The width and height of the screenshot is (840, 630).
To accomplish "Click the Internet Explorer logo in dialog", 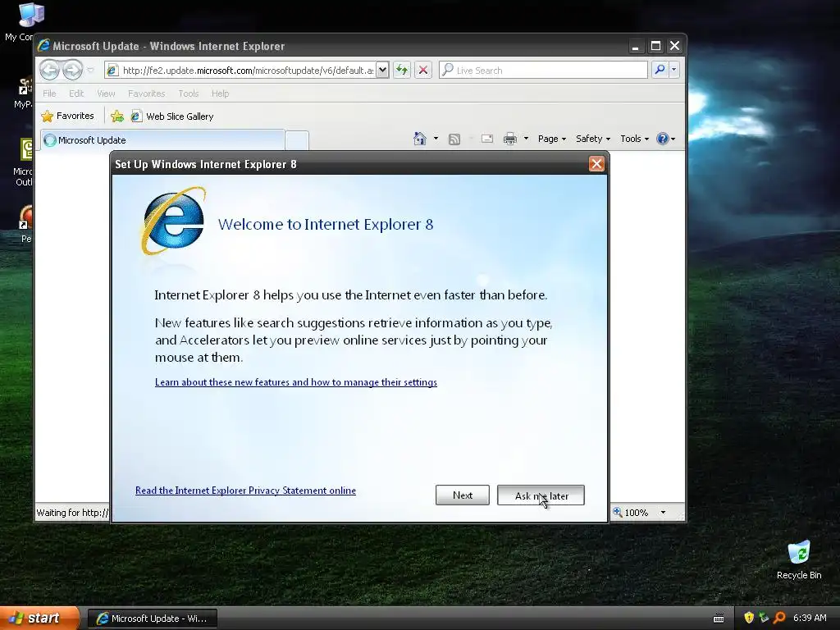I will coord(173,221).
